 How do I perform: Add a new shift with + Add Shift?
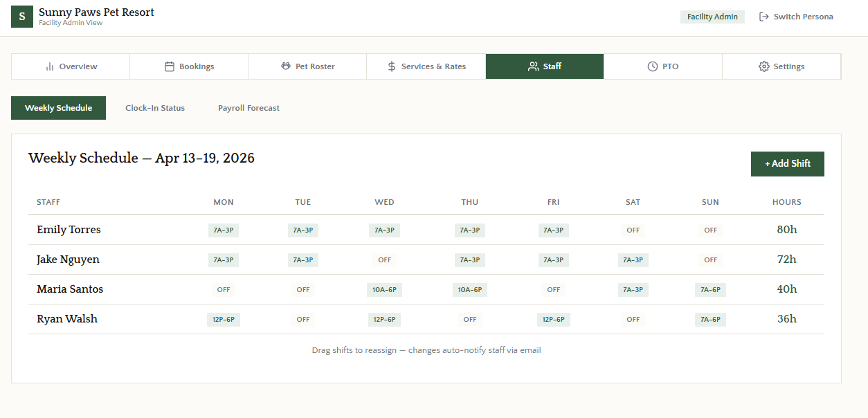point(788,164)
